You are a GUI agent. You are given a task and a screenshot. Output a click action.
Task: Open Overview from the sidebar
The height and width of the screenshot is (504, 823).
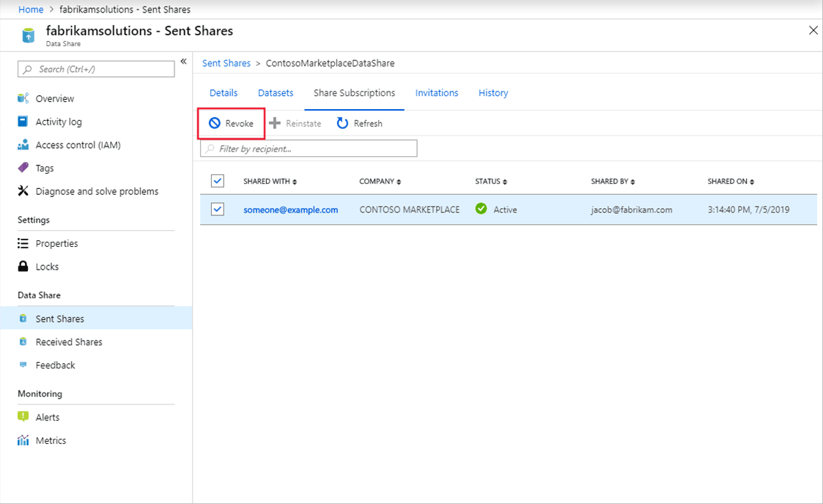(x=57, y=98)
